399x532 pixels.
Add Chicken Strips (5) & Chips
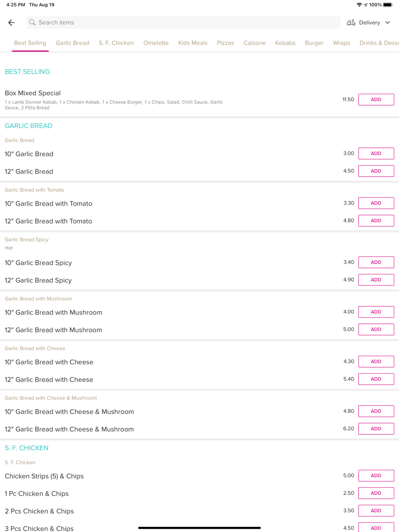[x=376, y=476]
